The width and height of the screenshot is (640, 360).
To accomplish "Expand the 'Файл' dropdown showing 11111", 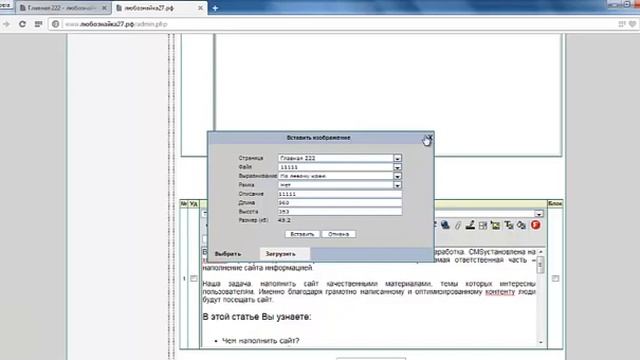I will tap(398, 167).
